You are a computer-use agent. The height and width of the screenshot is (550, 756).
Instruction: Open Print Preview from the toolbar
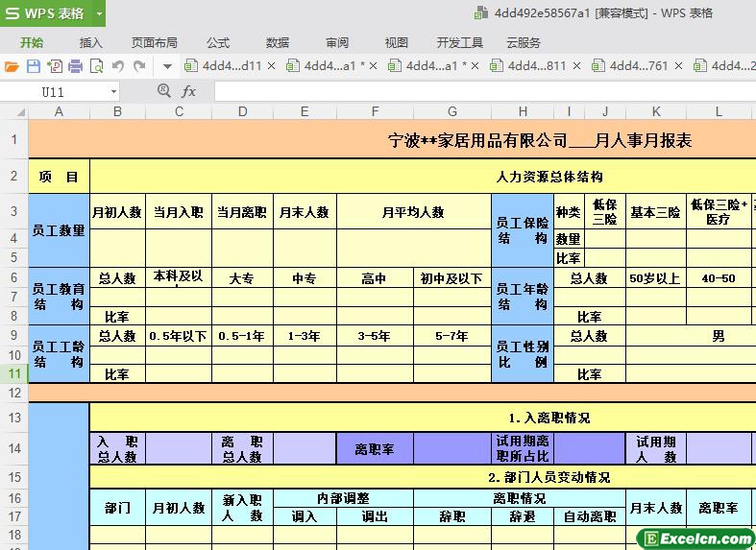[x=96, y=66]
